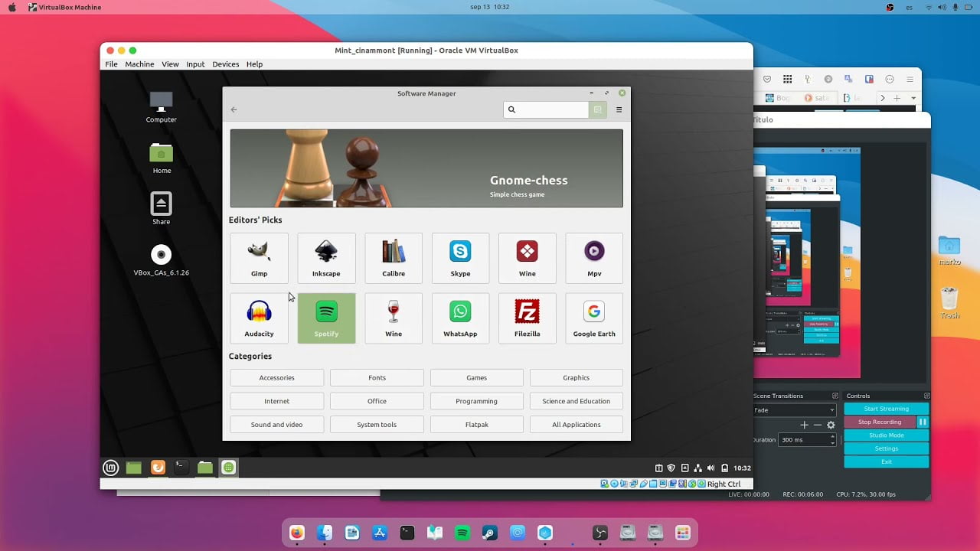The image size is (980, 551).
Task: Open a new tab in the browser window
Action: (897, 98)
